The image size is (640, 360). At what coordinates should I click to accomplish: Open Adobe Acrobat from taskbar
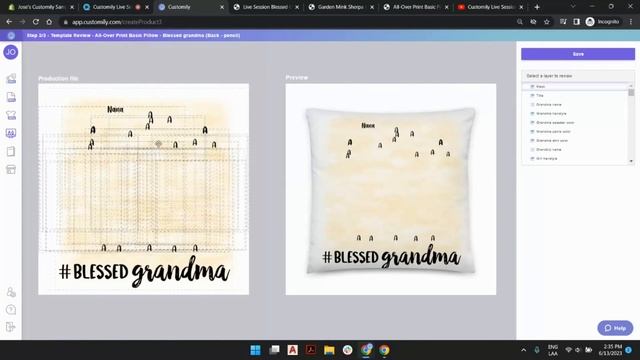click(311, 350)
